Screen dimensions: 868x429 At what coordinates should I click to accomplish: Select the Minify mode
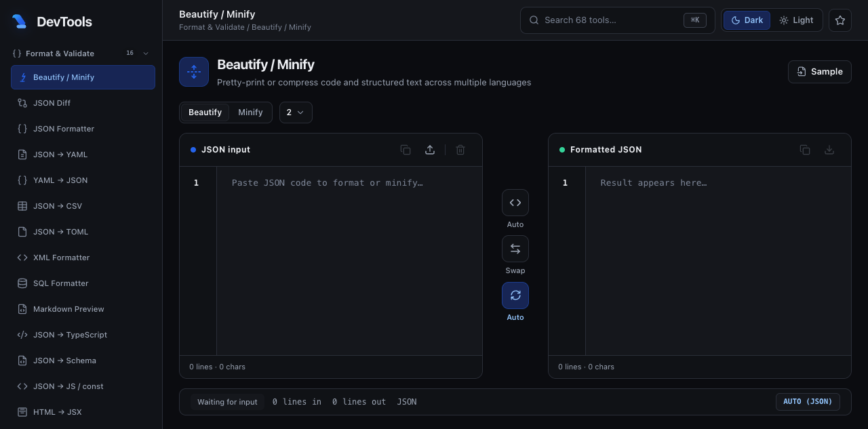pos(250,113)
